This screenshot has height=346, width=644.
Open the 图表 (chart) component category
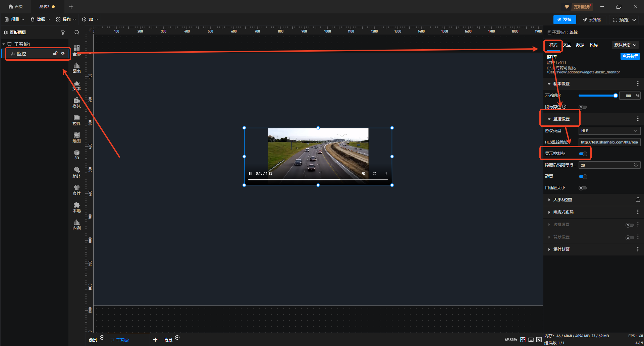coord(76,67)
